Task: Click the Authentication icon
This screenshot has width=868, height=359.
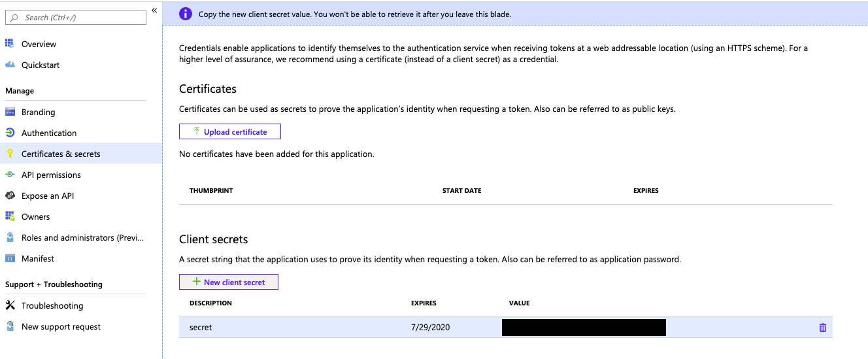Action: 10,133
